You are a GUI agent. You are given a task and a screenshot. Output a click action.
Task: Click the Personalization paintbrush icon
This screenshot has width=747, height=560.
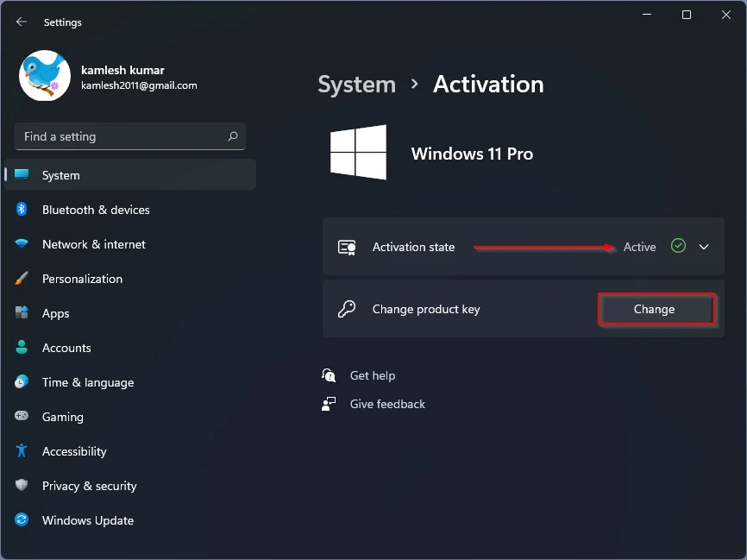click(x=22, y=279)
